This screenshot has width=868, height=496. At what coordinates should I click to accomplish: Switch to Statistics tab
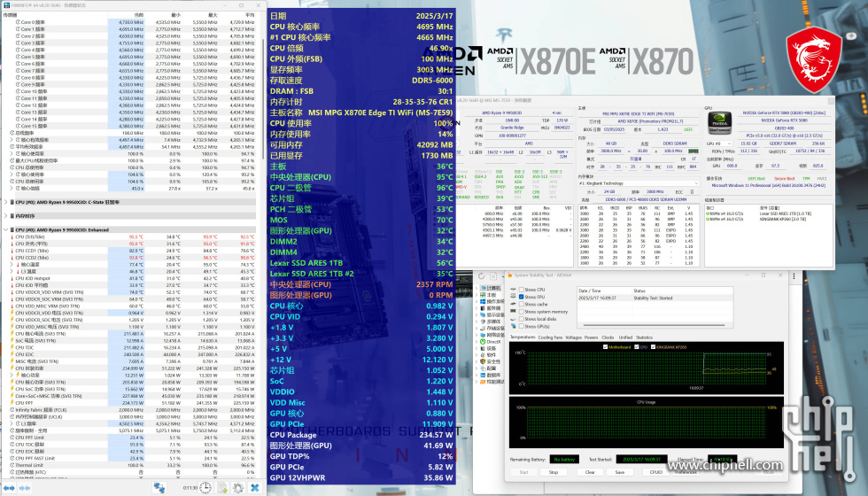point(645,337)
